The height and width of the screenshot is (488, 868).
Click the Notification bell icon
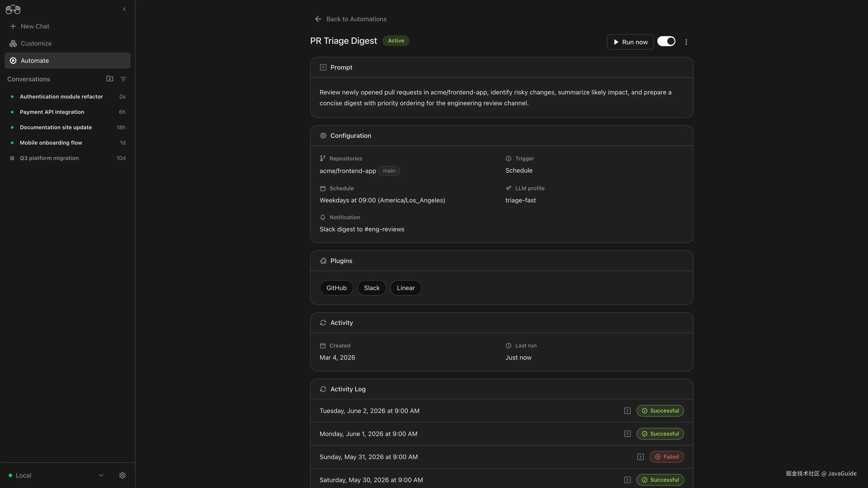pyautogui.click(x=323, y=217)
